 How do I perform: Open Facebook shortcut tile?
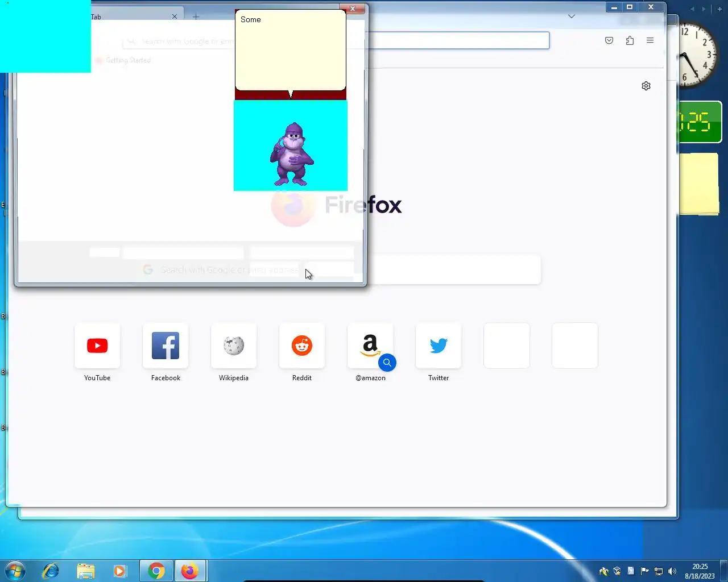pyautogui.click(x=166, y=346)
